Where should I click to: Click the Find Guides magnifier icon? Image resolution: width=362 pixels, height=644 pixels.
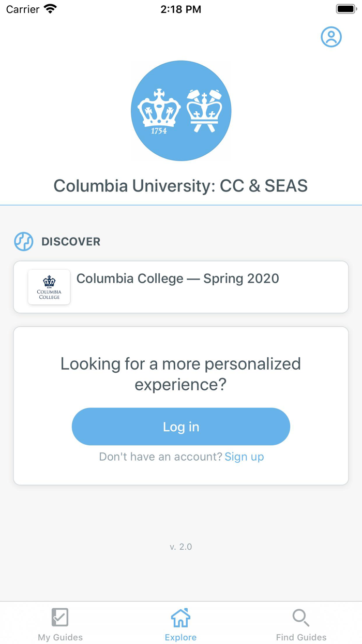tap(301, 617)
